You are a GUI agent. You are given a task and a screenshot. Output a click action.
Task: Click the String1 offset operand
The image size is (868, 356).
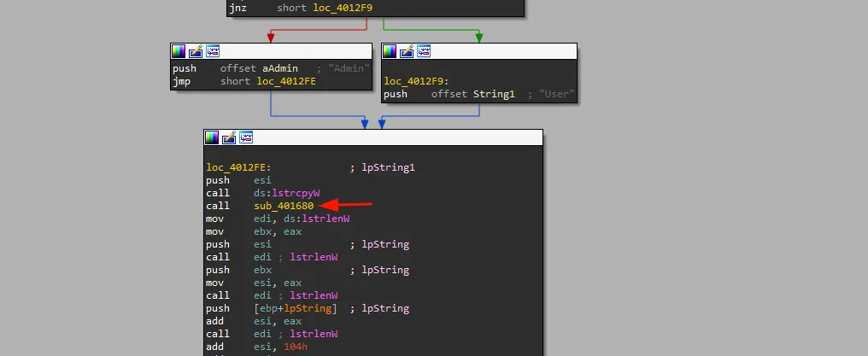pos(494,94)
